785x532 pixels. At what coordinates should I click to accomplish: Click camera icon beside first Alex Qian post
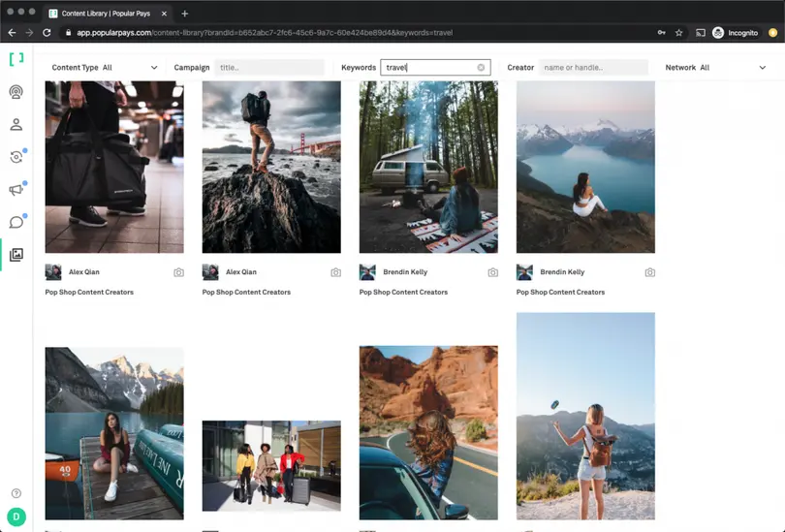[178, 273]
